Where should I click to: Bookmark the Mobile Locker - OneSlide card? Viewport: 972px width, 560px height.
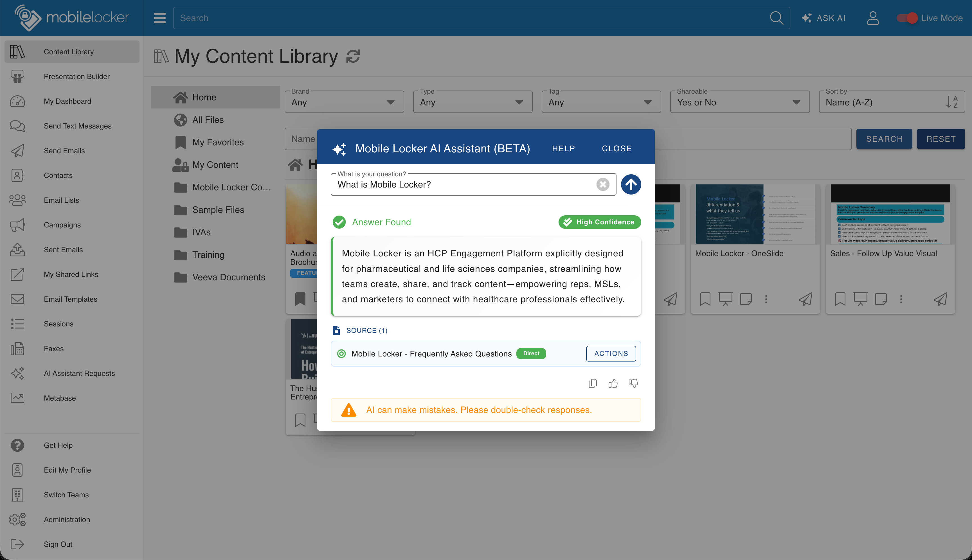tap(705, 299)
